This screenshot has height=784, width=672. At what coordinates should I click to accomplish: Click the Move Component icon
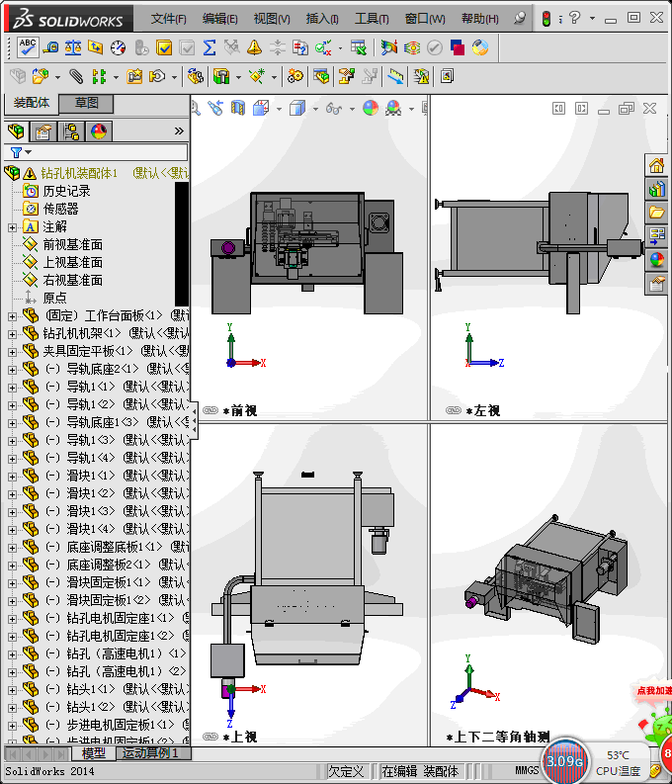[x=157, y=76]
